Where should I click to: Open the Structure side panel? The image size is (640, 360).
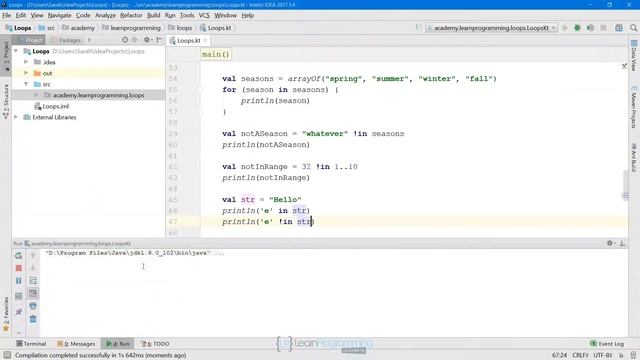click(x=6, y=102)
